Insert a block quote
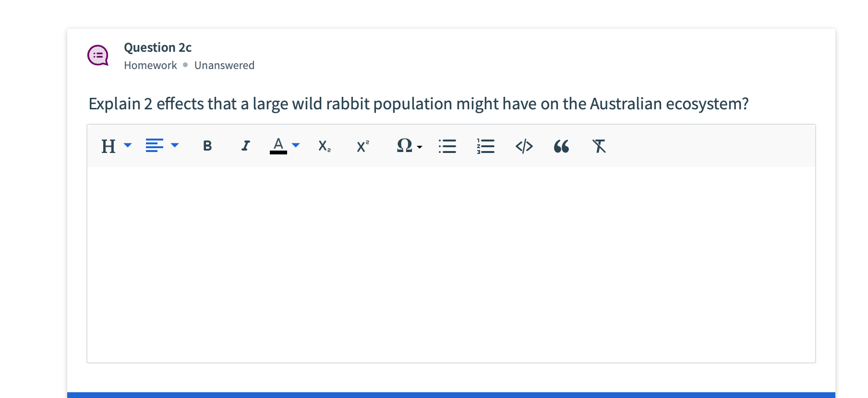The image size is (868, 398). pos(561,146)
